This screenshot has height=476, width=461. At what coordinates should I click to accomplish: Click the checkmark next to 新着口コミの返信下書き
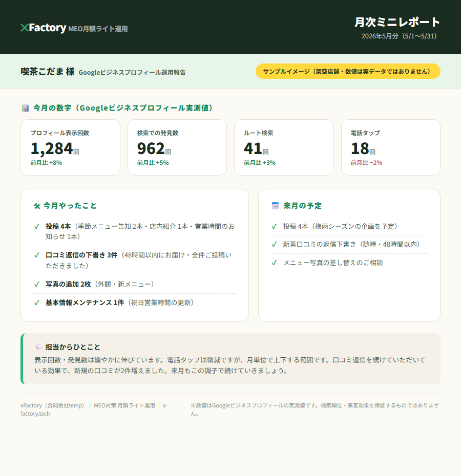pos(274,244)
